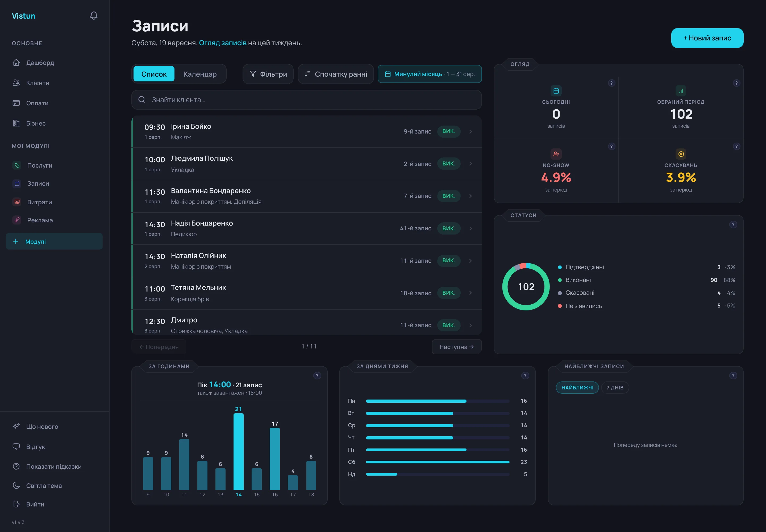Click the Послуги tag icon

17,165
